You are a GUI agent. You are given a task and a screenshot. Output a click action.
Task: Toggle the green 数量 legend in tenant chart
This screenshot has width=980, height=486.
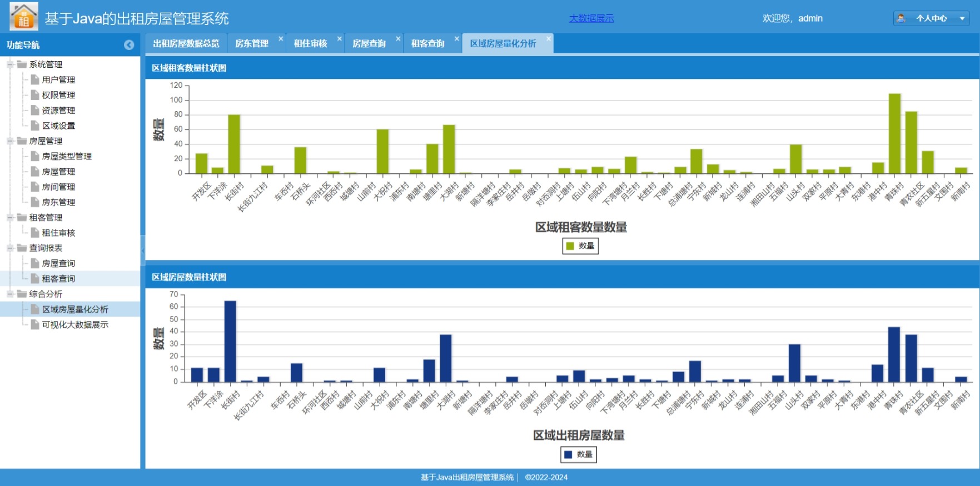point(580,246)
